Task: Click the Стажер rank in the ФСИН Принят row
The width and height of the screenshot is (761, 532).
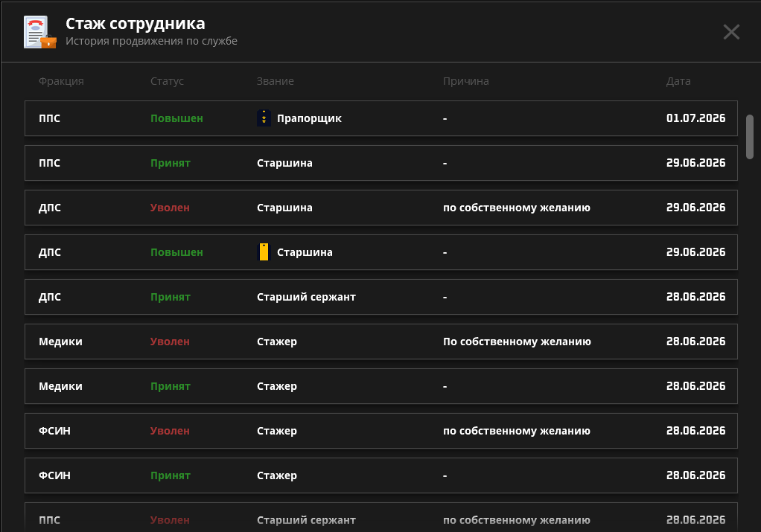Action: (277, 475)
